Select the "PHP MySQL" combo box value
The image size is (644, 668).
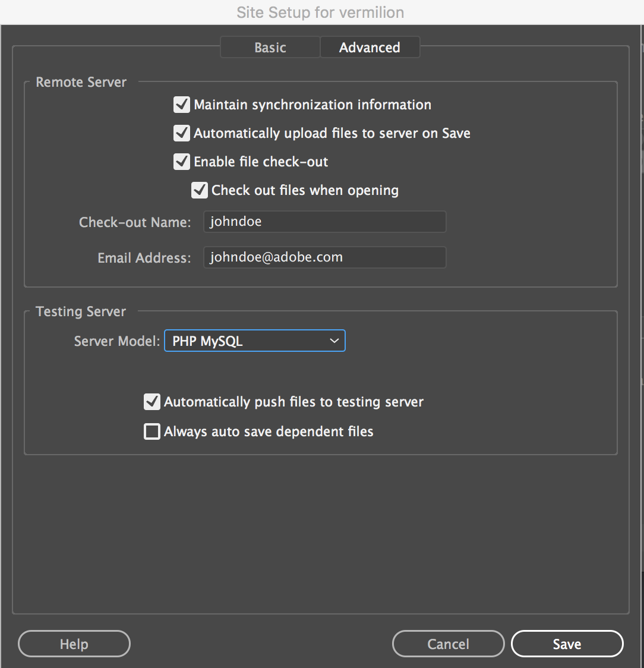click(238, 340)
